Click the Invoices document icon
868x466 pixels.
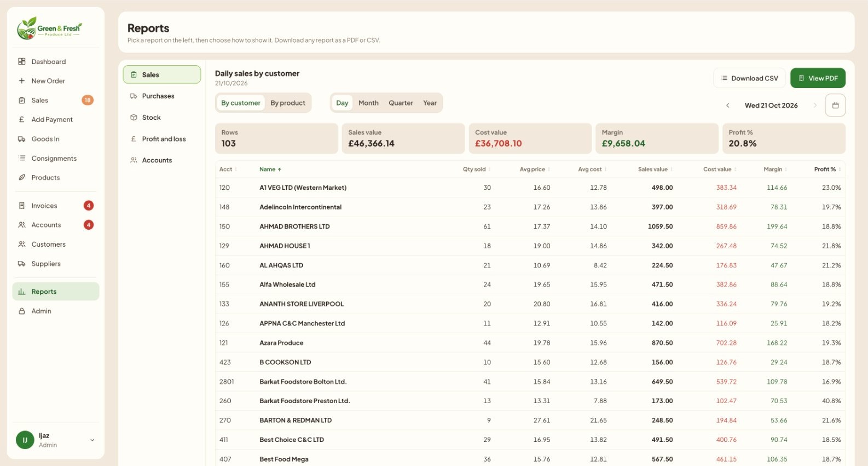click(x=22, y=206)
